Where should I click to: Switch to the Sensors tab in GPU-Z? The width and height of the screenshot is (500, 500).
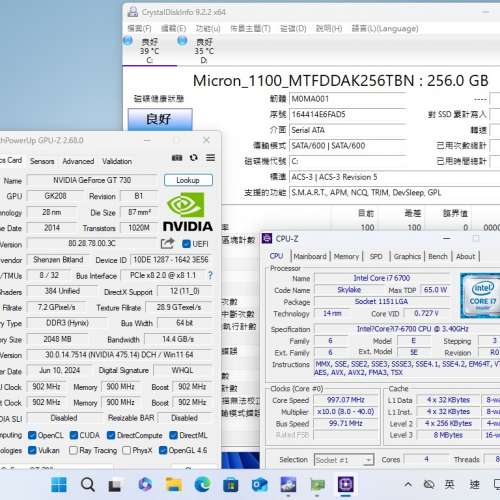pos(42,161)
